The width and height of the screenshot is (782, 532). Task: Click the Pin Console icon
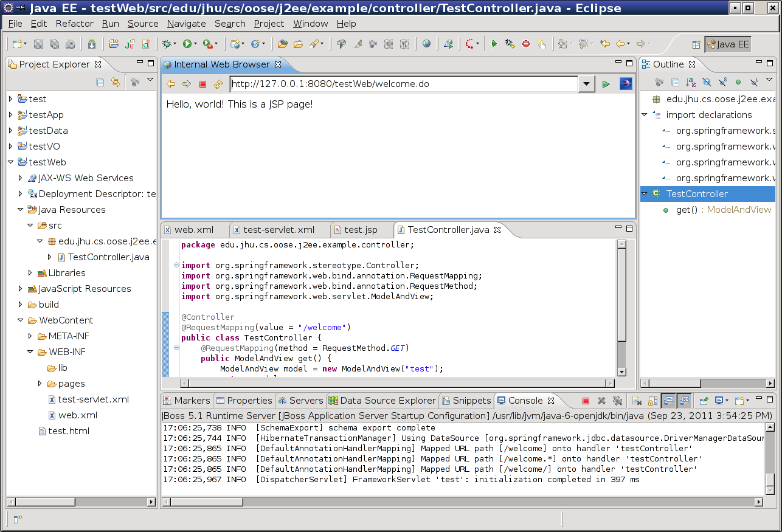[704, 401]
